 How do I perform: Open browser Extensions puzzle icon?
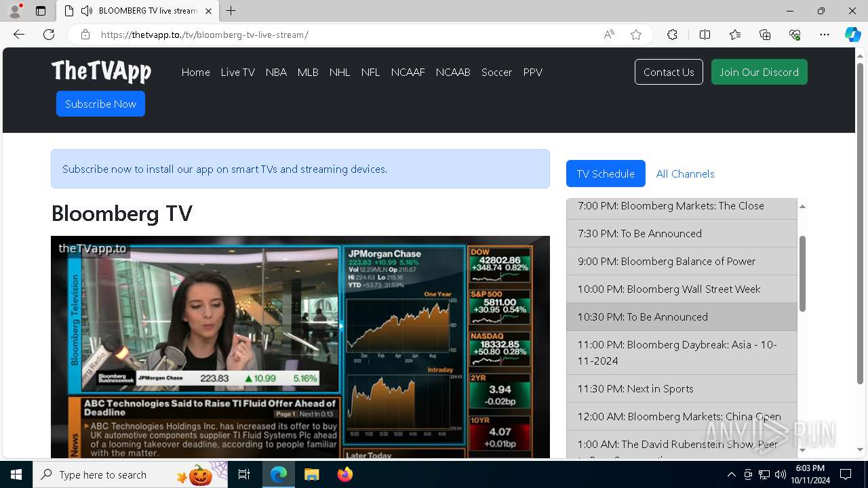pos(672,35)
